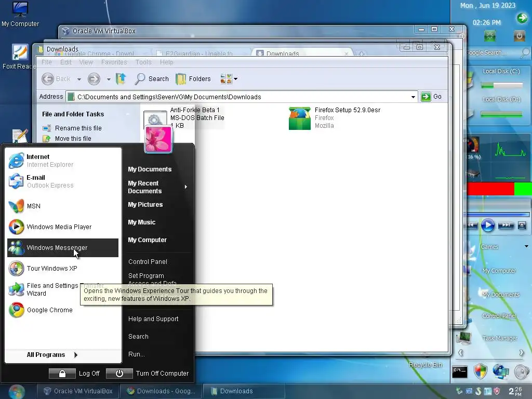Click the address bar path field
This screenshot has width=532, height=399.
click(x=237, y=97)
